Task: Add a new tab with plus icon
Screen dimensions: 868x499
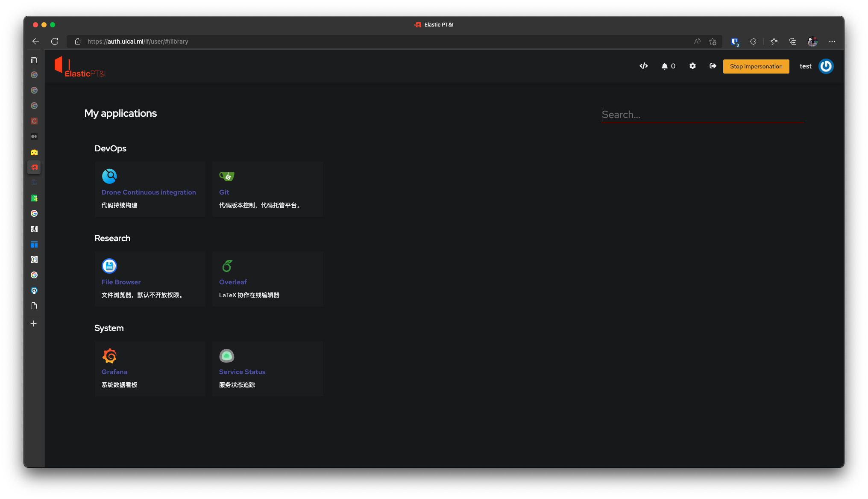Action: (x=34, y=324)
